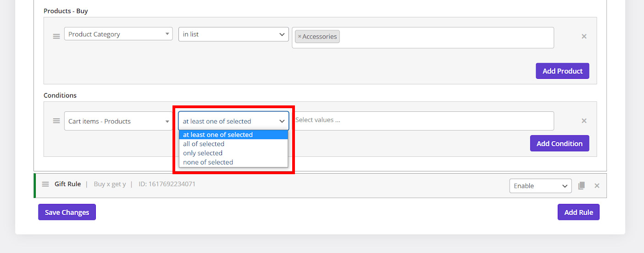The image size is (644, 253).
Task: Click the Cart items condition drag handle
Action: (x=56, y=121)
